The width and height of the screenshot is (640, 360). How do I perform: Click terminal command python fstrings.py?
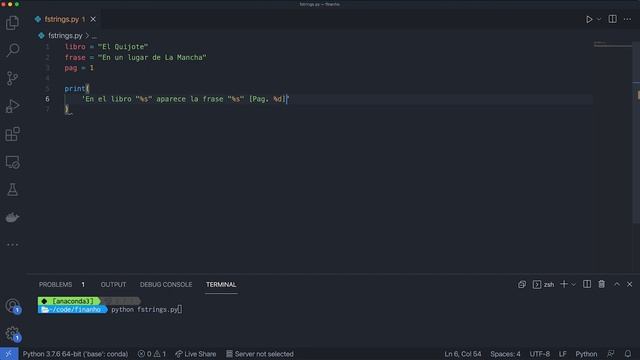(x=144, y=310)
